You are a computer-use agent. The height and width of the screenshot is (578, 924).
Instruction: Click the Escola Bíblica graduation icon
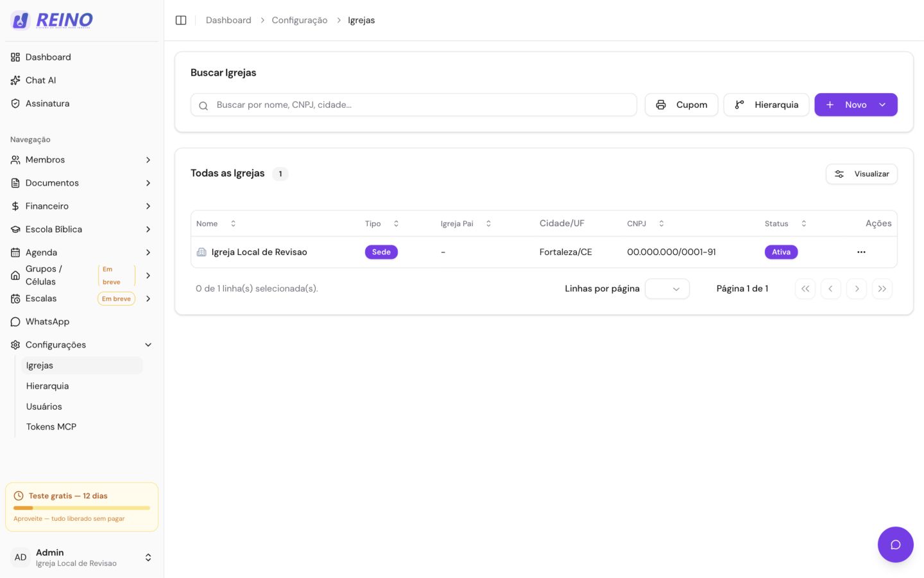click(x=15, y=229)
